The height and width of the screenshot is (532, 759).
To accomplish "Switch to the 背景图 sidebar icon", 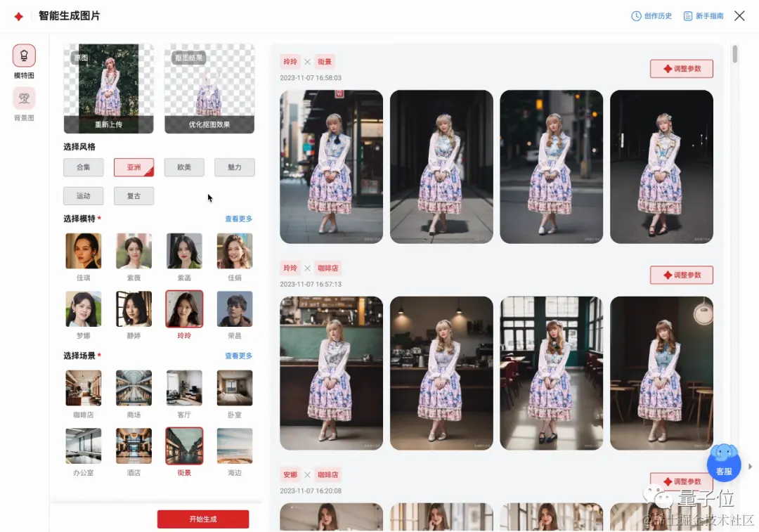I will (24, 98).
